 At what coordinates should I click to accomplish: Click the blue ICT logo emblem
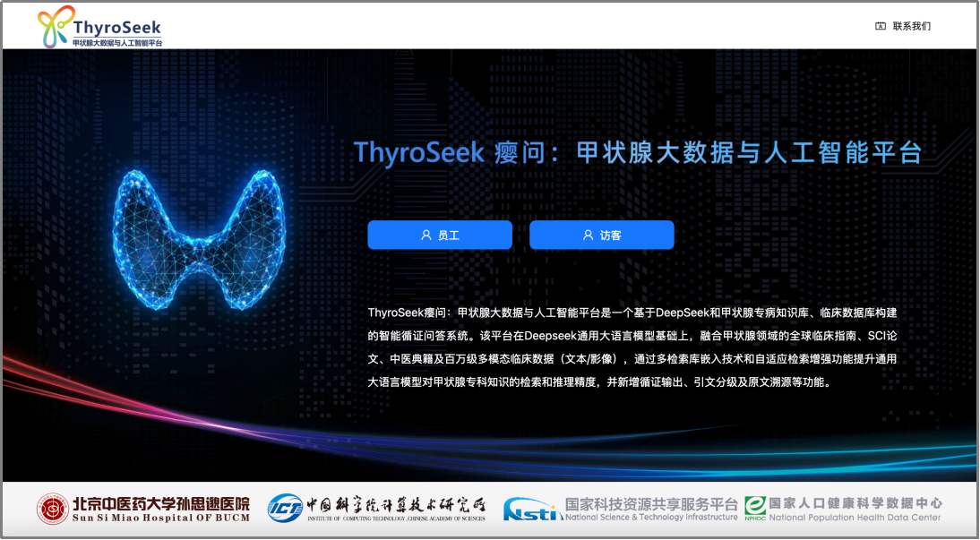pos(285,509)
